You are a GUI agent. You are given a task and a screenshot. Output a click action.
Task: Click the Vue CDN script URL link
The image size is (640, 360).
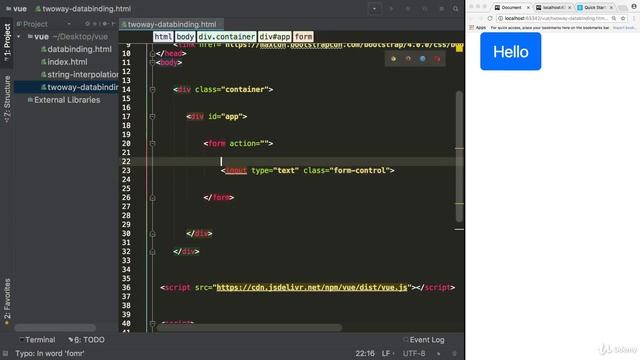(312, 287)
